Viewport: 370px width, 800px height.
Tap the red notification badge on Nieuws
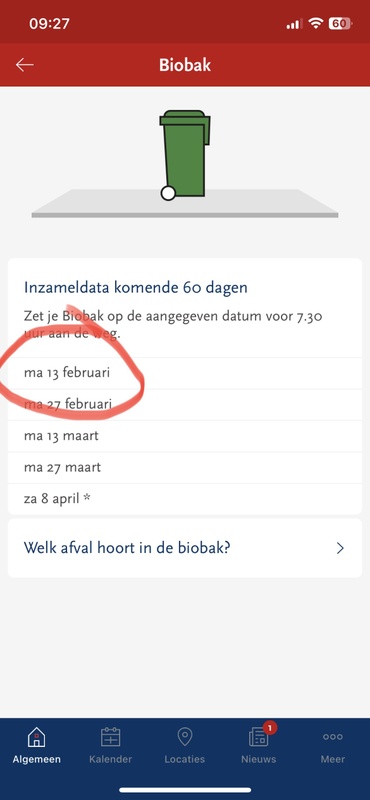coord(270,727)
